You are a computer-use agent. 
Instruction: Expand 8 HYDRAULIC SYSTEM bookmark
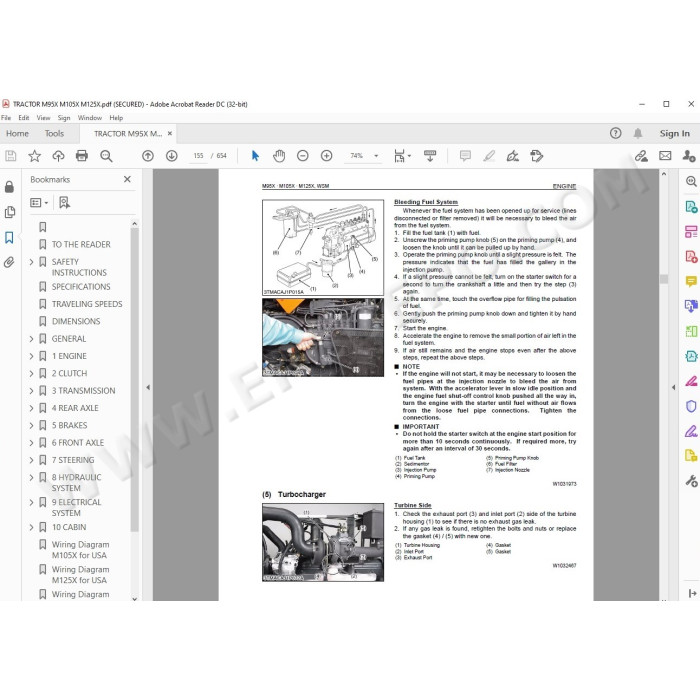point(31,477)
